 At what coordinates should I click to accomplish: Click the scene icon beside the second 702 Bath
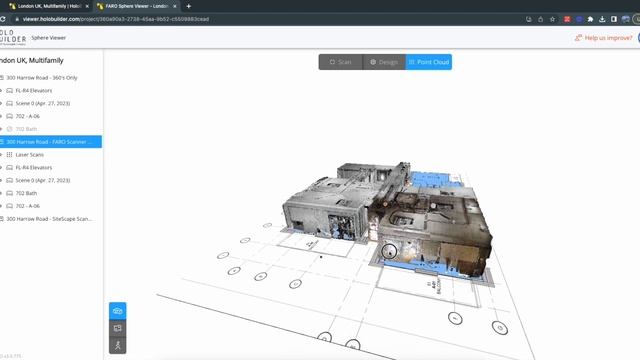coord(9,193)
